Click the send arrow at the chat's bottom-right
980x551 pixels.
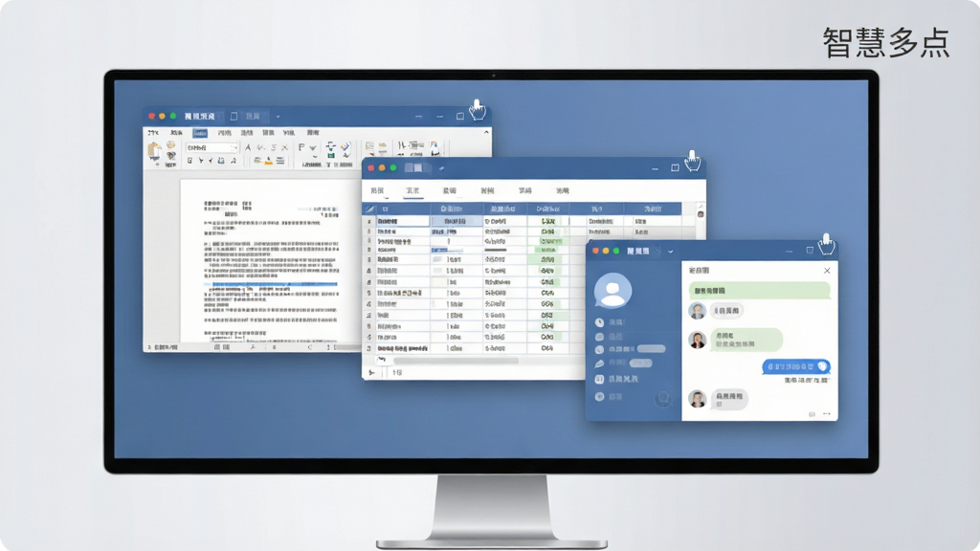pyautogui.click(x=827, y=413)
